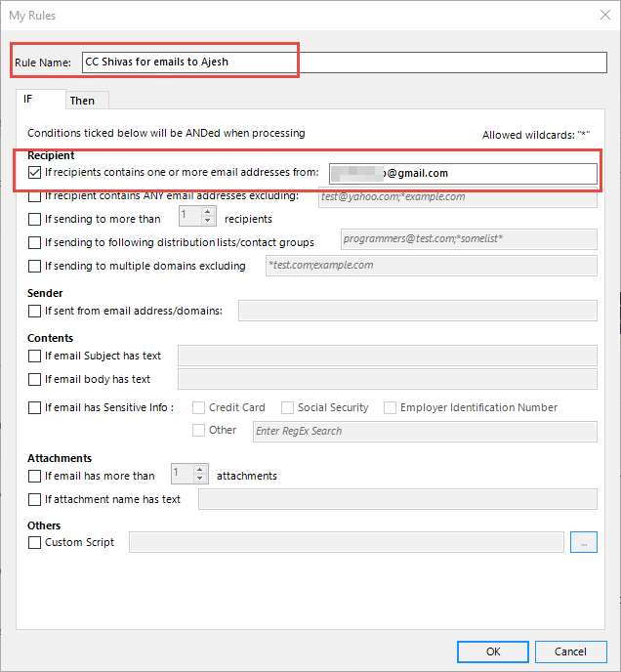Viewport: 621px width, 672px height.
Task: Increase the attachments count spinner up arrow
Action: point(200,470)
